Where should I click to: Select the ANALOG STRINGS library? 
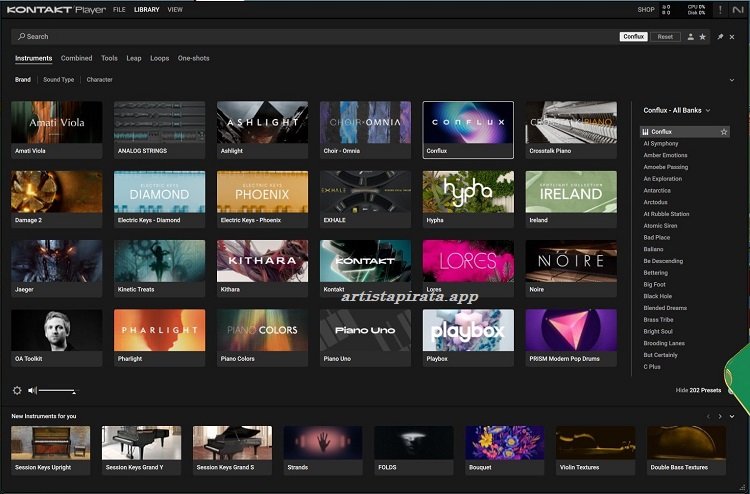[x=159, y=130]
